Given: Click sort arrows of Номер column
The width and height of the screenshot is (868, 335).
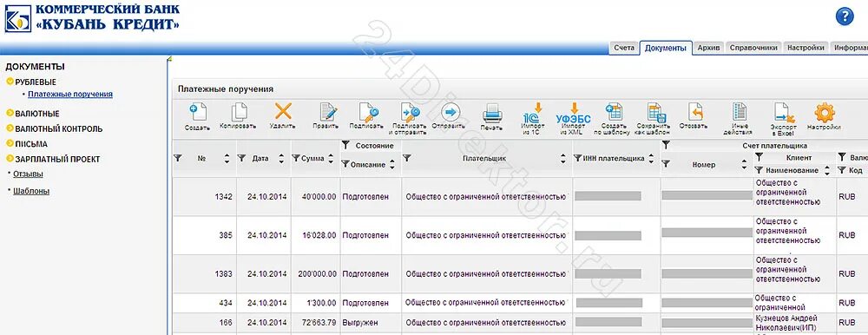Looking at the screenshot, I should click(x=745, y=164).
